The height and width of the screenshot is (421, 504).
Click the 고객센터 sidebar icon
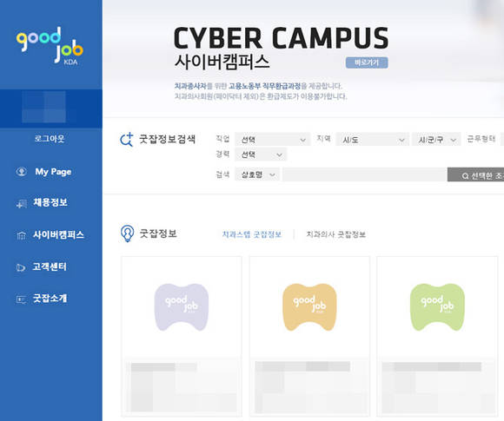pyautogui.click(x=21, y=267)
